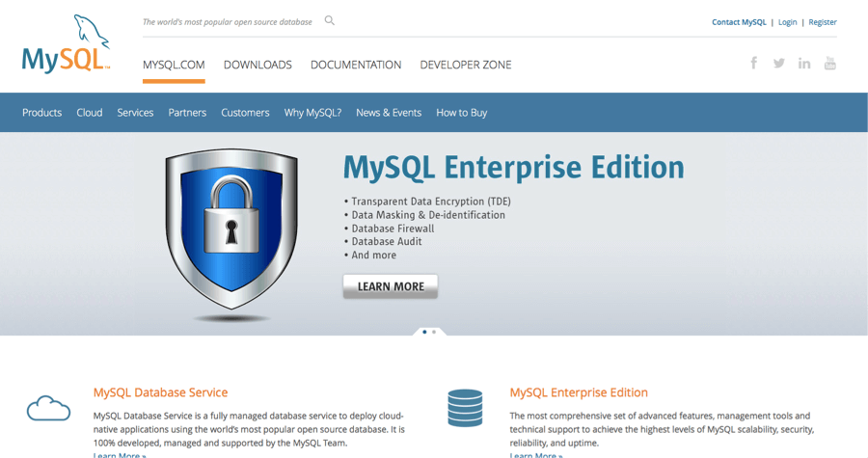Open the MYSQL.COM tab
Viewport: 868px width, 458px height.
click(174, 65)
